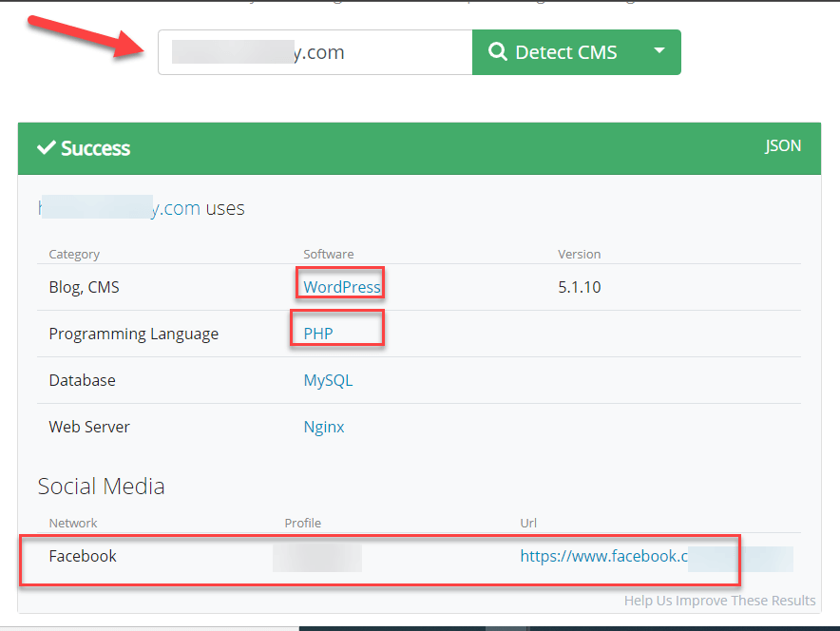Open the detected site's .com link
Screen dimensions: 840x631
[x=119, y=208]
